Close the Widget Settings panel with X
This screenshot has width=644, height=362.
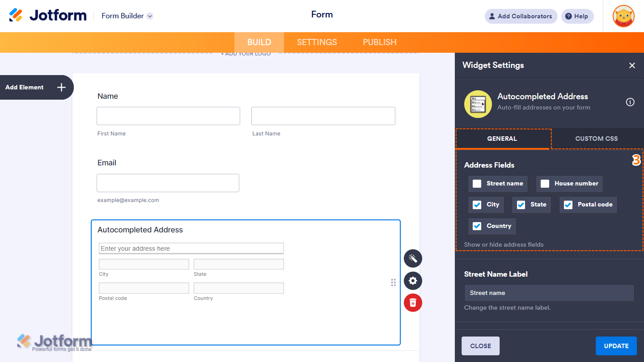pos(632,65)
